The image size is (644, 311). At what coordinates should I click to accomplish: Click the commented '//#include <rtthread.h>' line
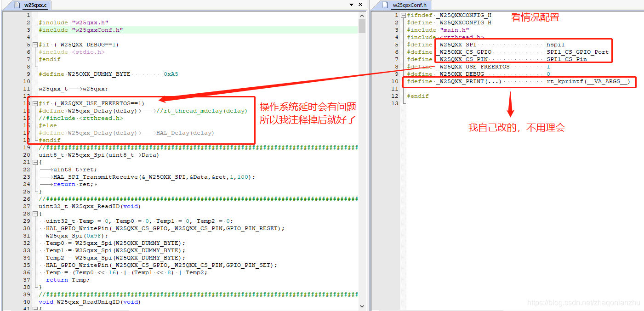click(x=81, y=118)
